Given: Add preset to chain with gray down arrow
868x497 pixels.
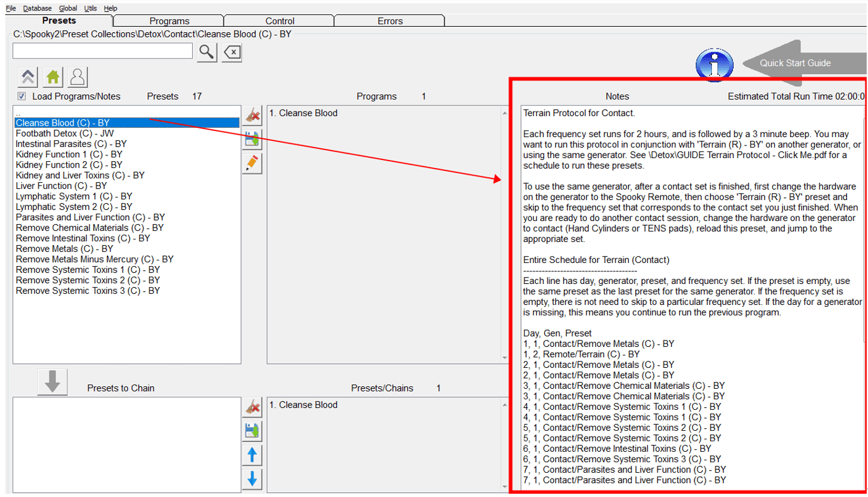Looking at the screenshot, I should coord(52,382).
